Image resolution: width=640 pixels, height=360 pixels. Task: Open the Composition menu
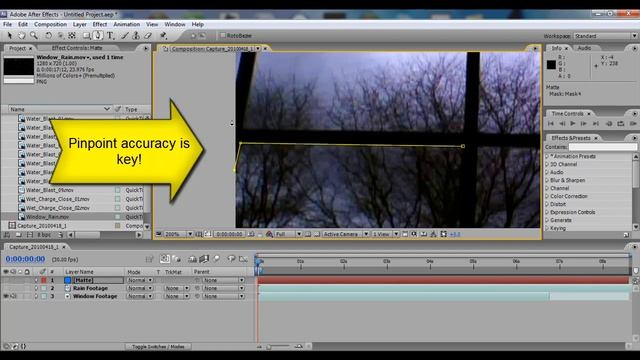pyautogui.click(x=50, y=24)
